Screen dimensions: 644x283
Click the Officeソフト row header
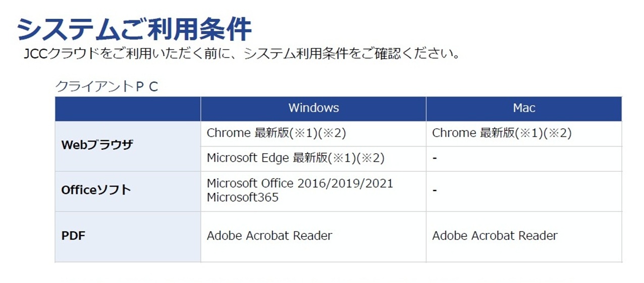point(96,191)
